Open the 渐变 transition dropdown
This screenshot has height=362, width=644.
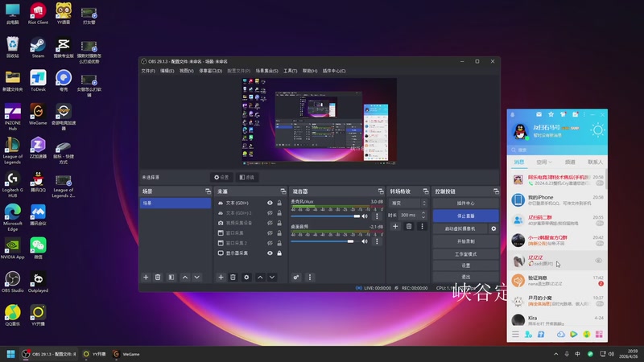click(408, 204)
